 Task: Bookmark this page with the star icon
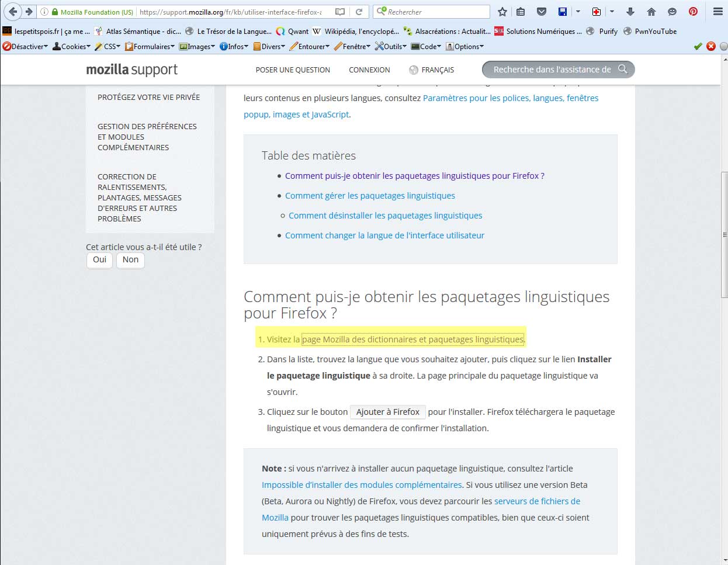point(502,12)
